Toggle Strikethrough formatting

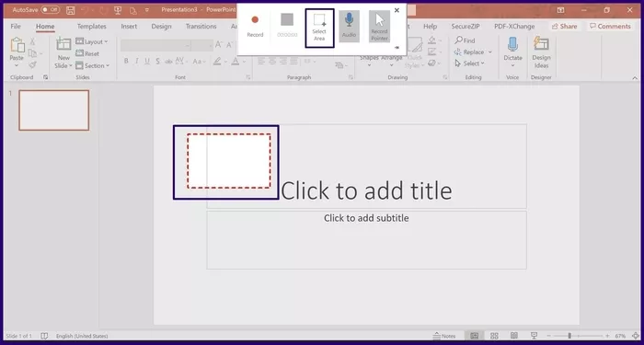(168, 62)
